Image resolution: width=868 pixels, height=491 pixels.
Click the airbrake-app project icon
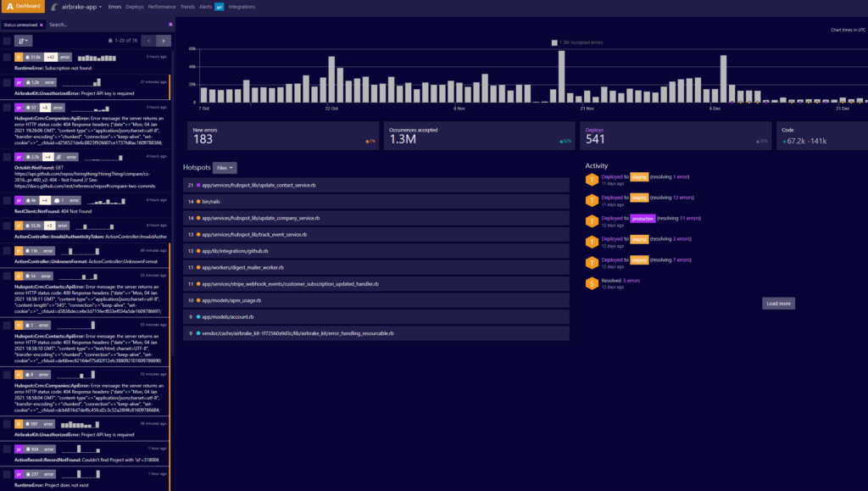(x=54, y=7)
